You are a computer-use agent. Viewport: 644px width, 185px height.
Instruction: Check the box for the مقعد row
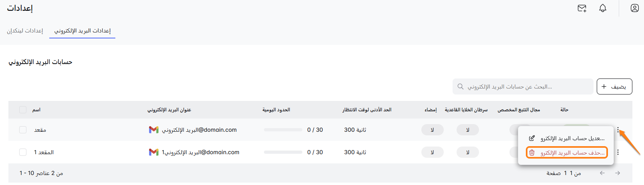tap(23, 130)
